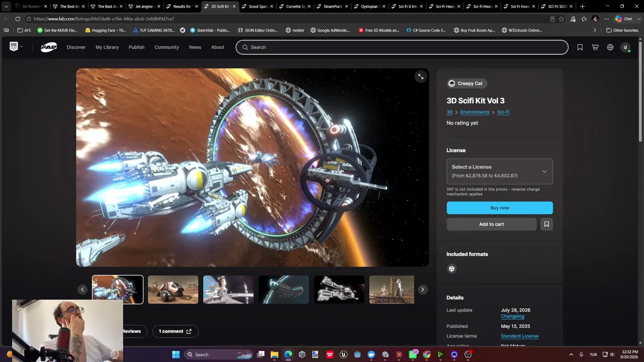
Task: Open the Discover menu
Action: [x=76, y=47]
